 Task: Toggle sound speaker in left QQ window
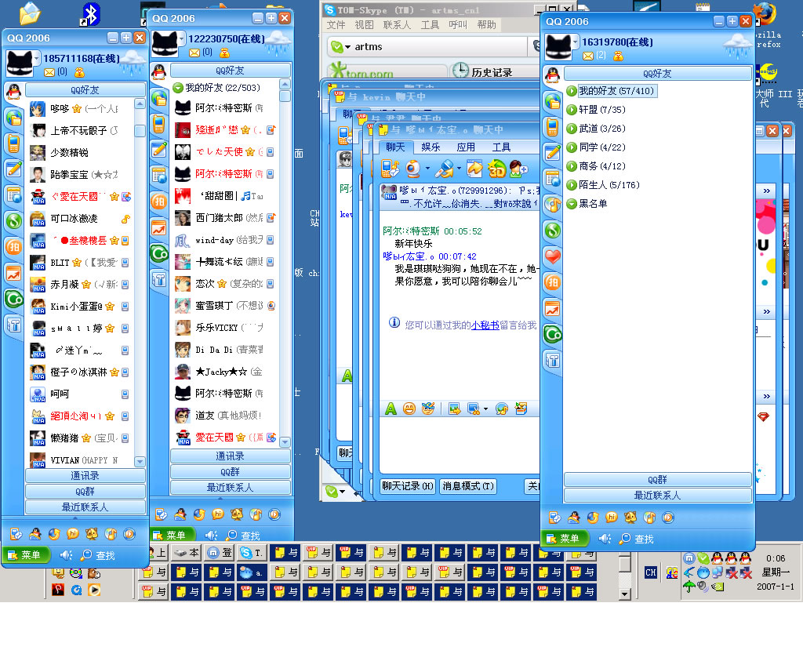coord(66,555)
